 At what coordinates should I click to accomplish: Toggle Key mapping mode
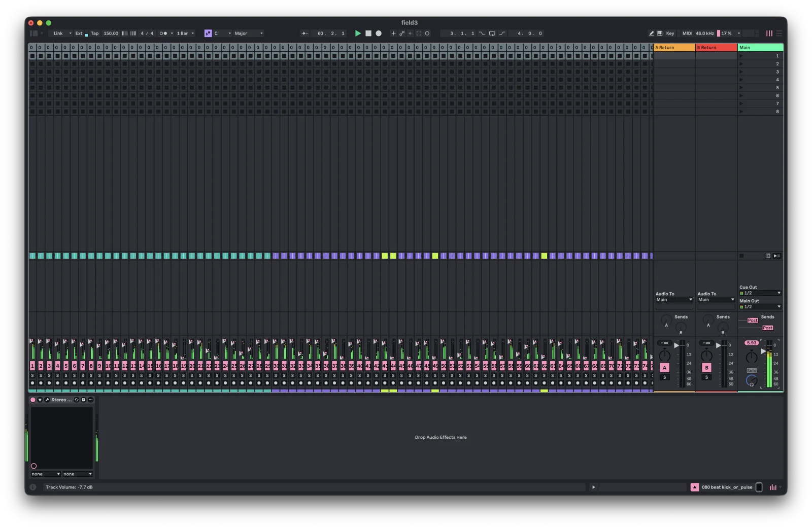[670, 33]
